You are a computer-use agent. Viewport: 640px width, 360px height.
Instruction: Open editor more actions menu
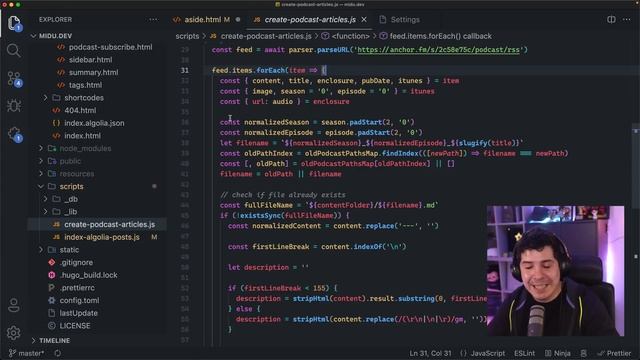coord(627,20)
